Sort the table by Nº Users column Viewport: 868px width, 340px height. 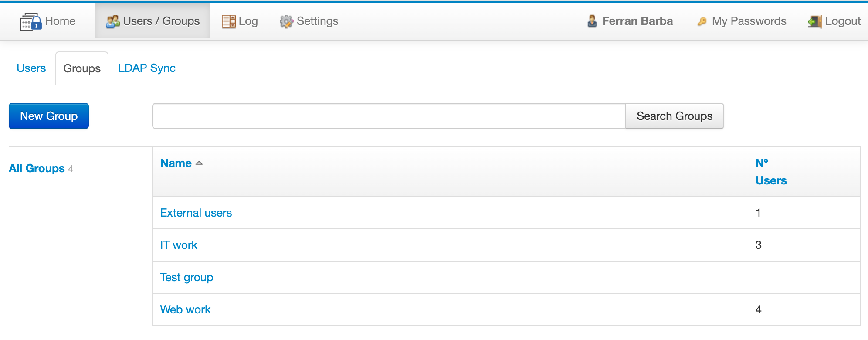point(771,172)
